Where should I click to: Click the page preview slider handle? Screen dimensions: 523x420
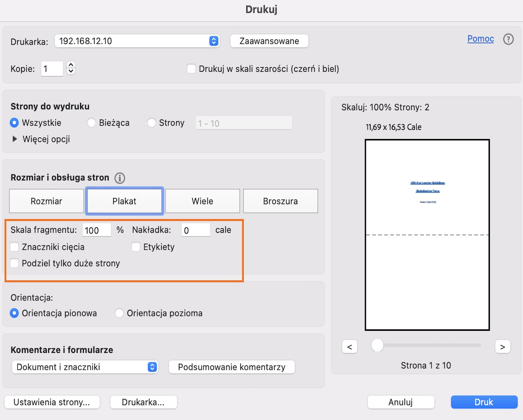click(x=377, y=345)
